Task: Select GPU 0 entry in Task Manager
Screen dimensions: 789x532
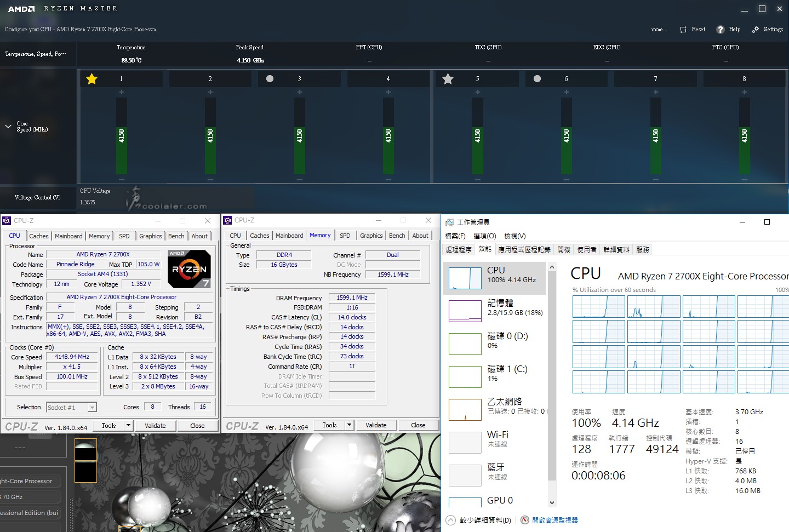Action: point(495,501)
